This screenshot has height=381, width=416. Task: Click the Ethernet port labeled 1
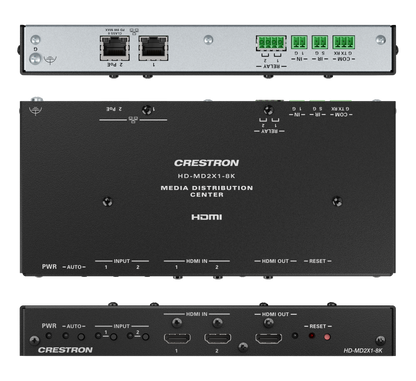click(x=153, y=48)
